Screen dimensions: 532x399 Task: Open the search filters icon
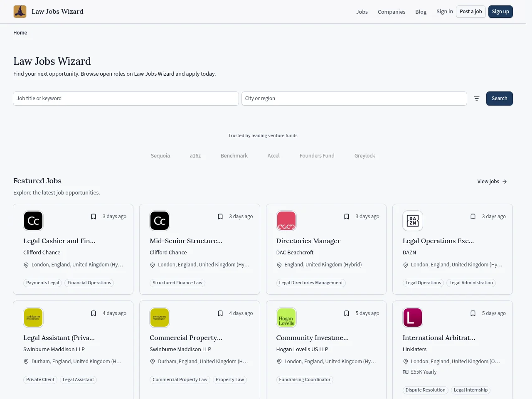(x=477, y=99)
